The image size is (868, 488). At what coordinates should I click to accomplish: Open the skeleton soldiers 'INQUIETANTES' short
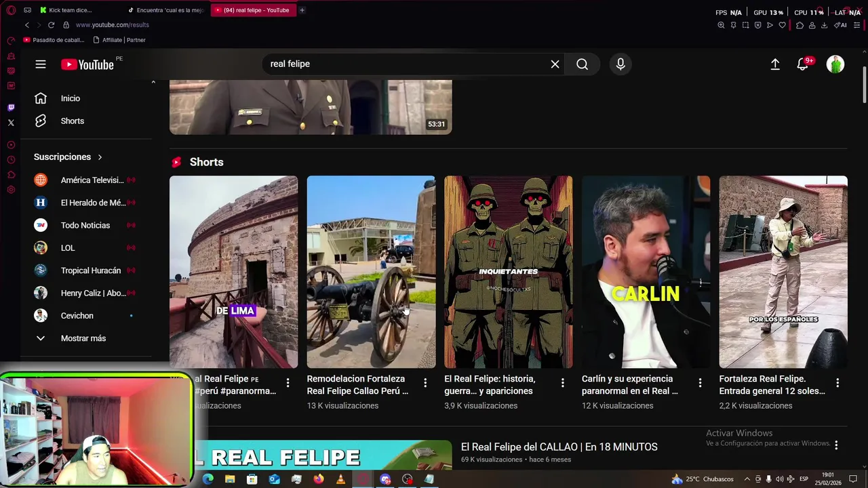tap(509, 272)
